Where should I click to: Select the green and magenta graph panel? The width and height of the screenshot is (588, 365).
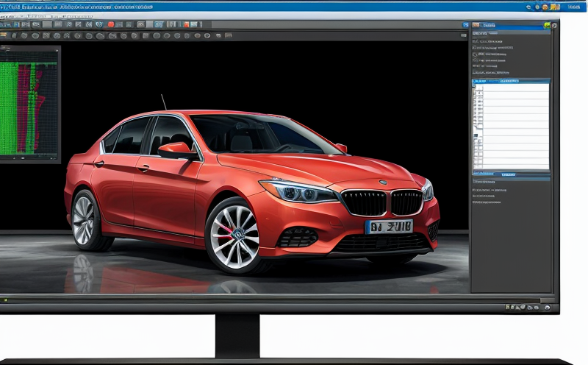[x=29, y=104]
